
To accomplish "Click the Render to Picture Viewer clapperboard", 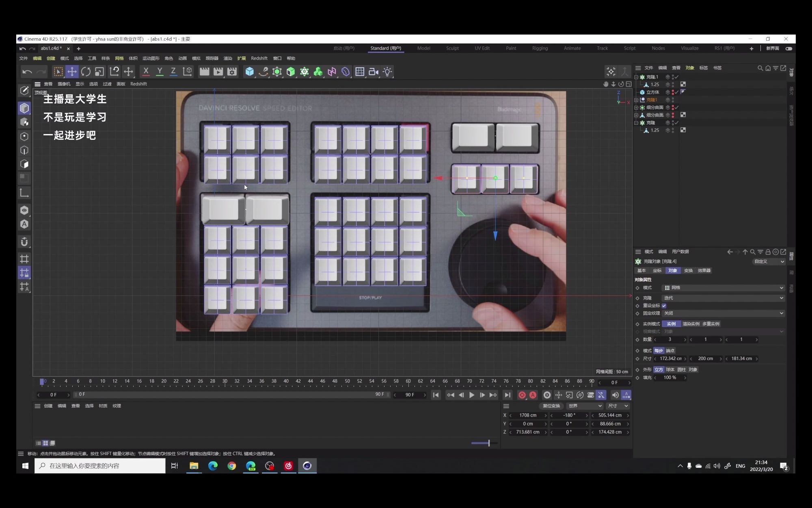I will pyautogui.click(x=218, y=72).
